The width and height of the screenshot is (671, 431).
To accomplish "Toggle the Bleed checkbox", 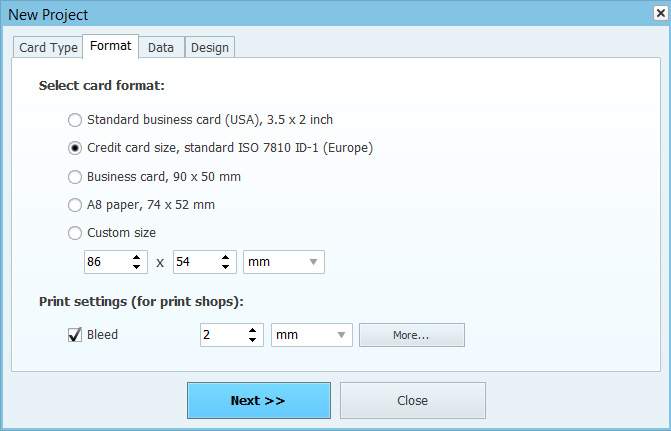I will pos(75,335).
